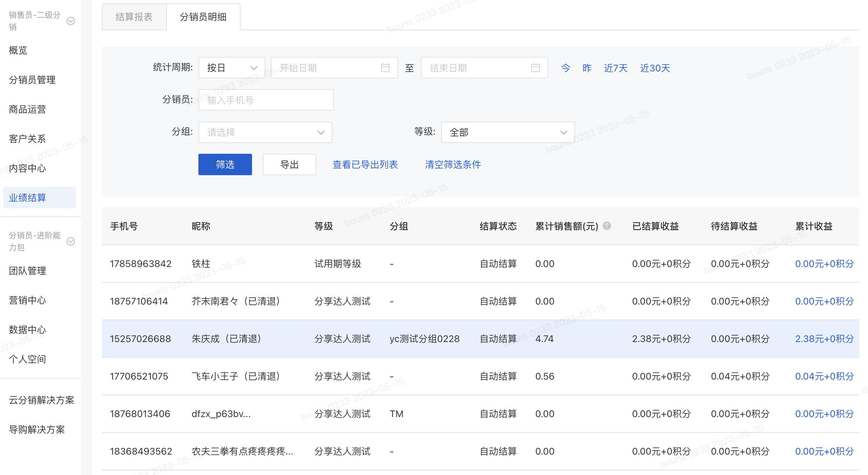Image resolution: width=868 pixels, height=475 pixels.
Task: Select the 近7天 quick date range
Action: pos(616,68)
